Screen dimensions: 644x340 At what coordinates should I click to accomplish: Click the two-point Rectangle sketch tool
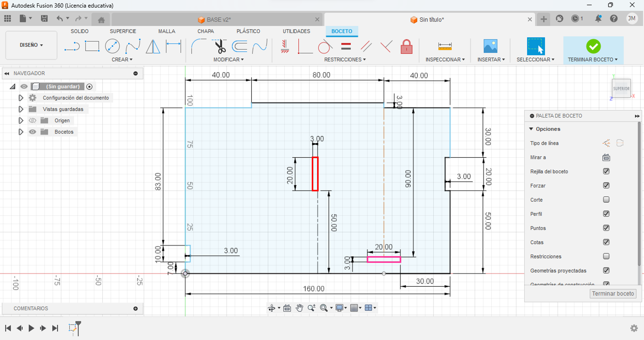click(92, 46)
